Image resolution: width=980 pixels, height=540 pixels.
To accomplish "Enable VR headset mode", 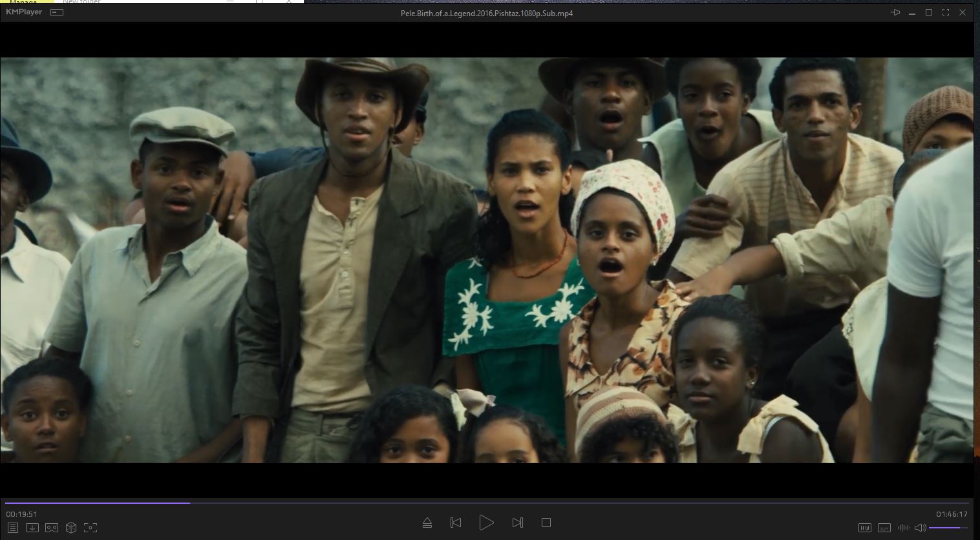I will [x=52, y=528].
